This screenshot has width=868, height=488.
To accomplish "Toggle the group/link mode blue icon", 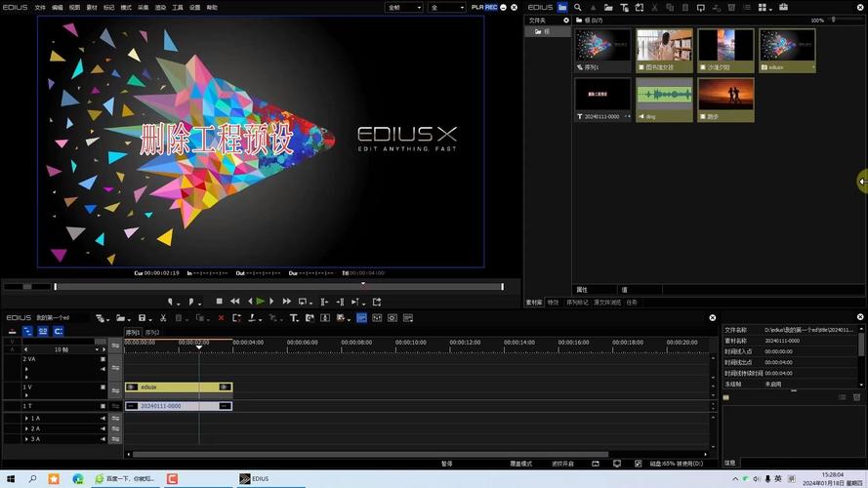I will point(43,332).
